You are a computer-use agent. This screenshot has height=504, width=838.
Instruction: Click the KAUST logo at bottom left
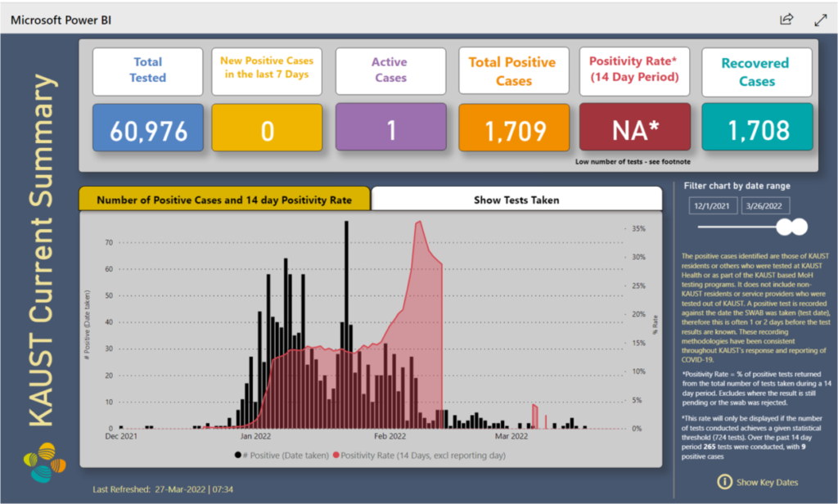pyautogui.click(x=43, y=462)
